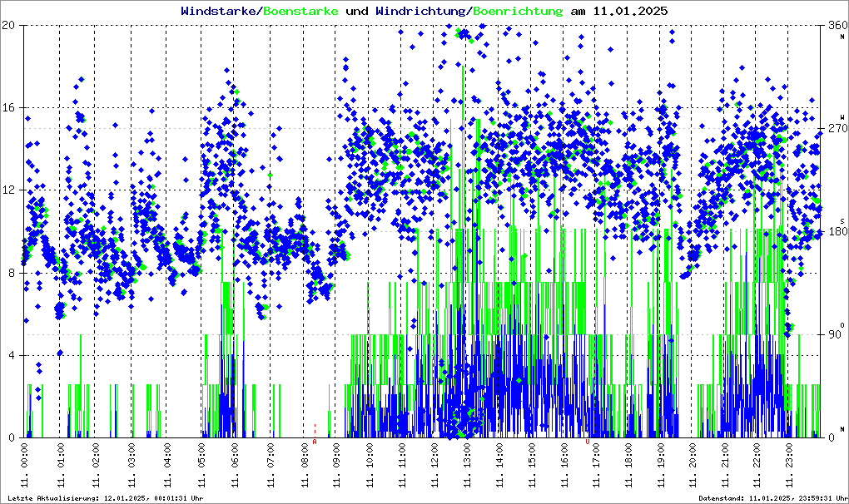Viewport: 849px width, 504px height.
Task: Select the '270' direction axis value
Action: 833,129
